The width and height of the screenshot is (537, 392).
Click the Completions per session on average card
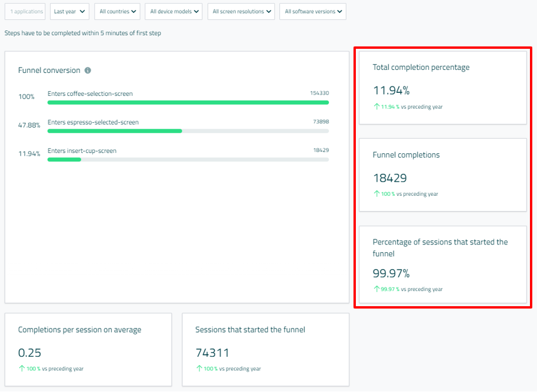point(88,349)
